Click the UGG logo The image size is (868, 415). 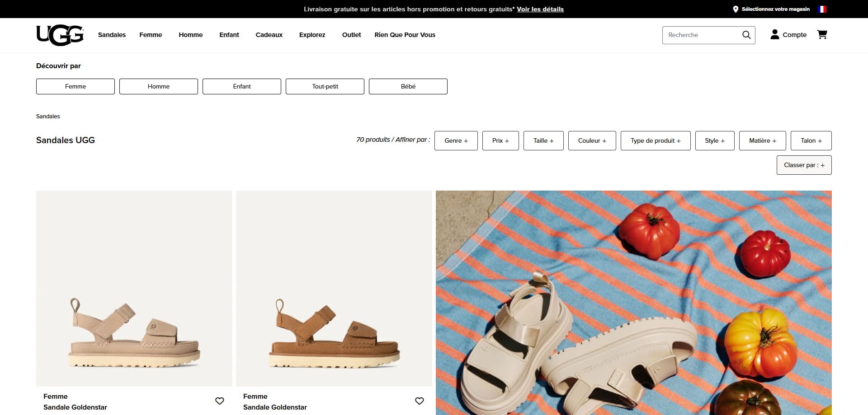60,35
